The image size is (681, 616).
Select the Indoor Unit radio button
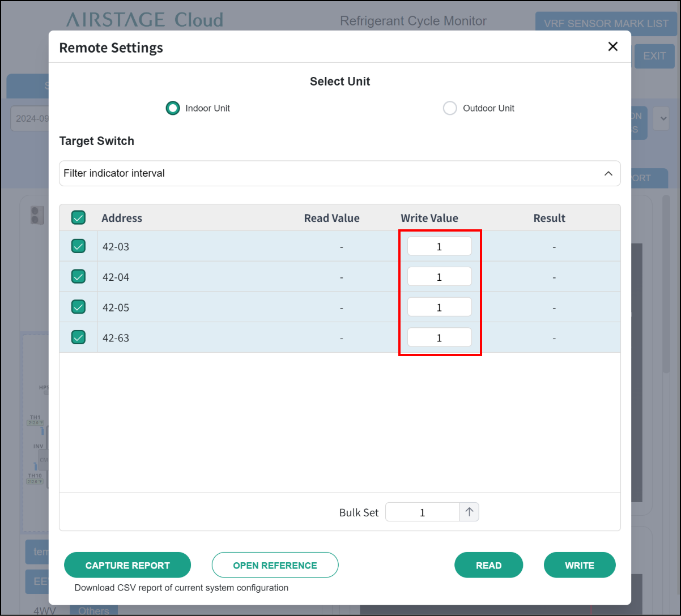pos(173,108)
